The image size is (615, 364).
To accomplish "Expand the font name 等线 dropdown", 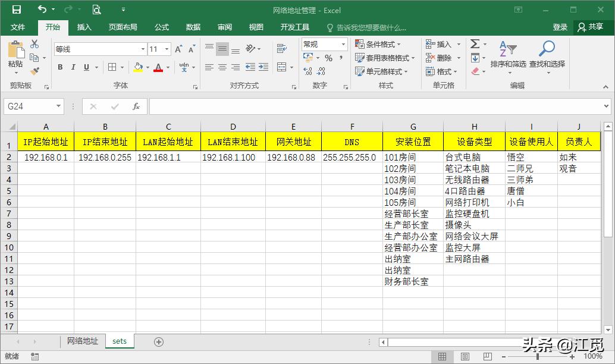I will [x=143, y=49].
